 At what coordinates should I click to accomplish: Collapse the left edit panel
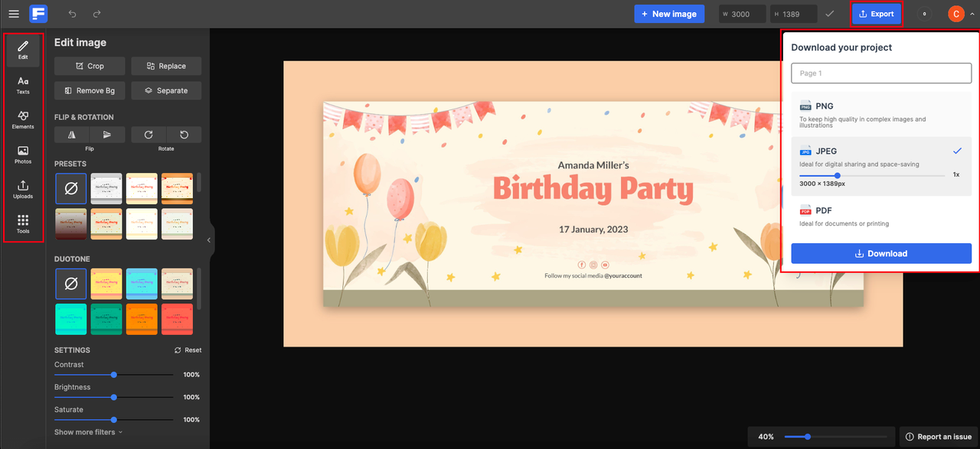click(x=210, y=240)
